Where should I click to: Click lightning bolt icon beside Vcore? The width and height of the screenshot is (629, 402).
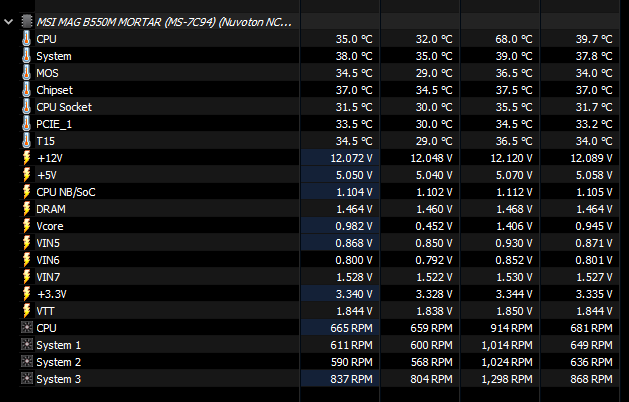point(26,226)
